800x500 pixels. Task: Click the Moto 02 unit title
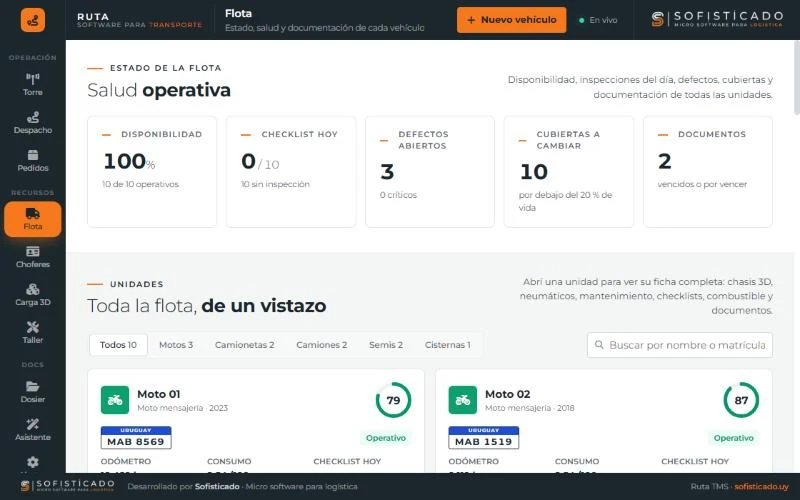tap(508, 394)
